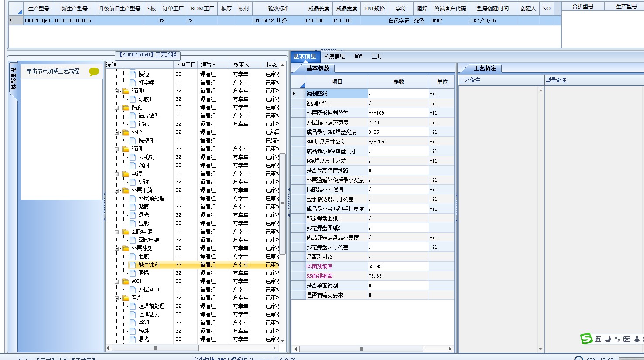Click the clock icon in status bar
This screenshot has width=644, height=360.
[x=579, y=358]
